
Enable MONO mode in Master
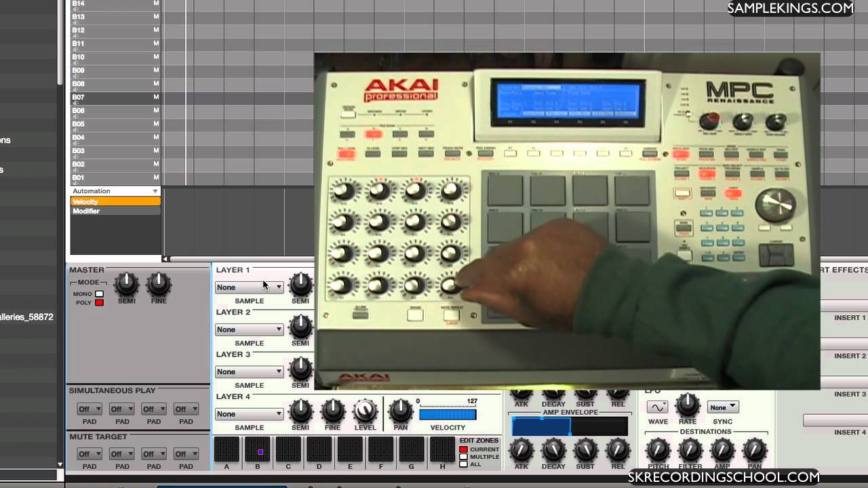99,294
